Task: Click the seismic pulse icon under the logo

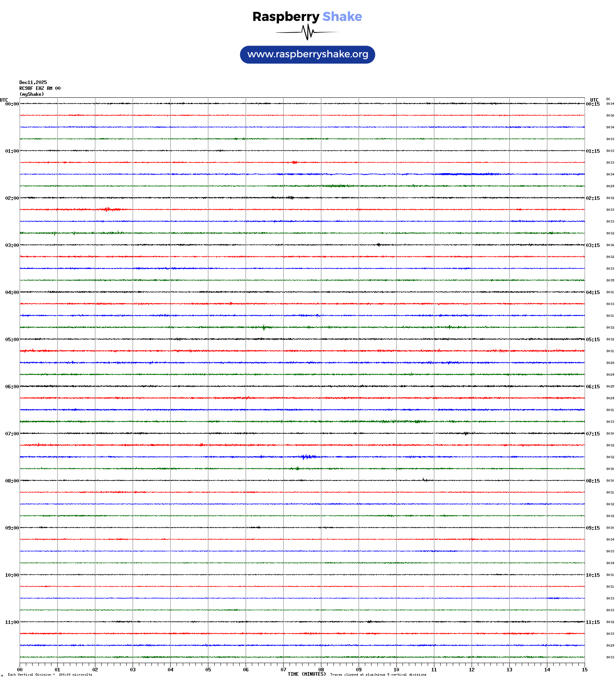Action: [307, 32]
